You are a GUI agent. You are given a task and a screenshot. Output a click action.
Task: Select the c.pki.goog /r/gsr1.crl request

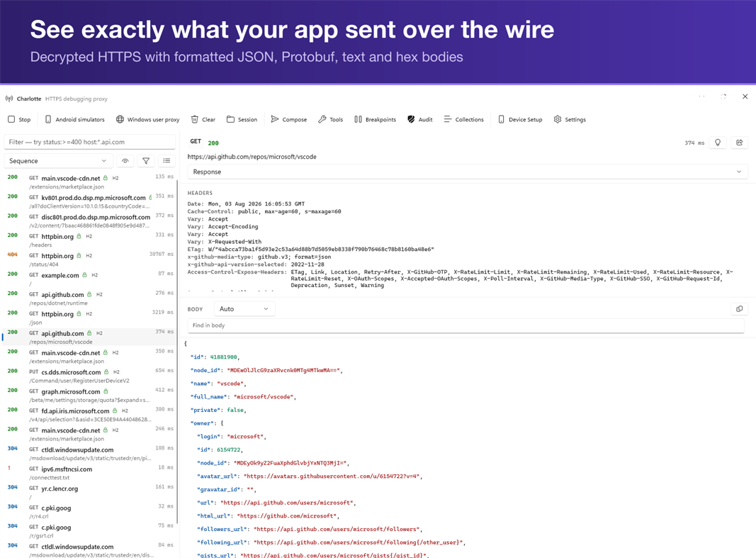point(90,530)
